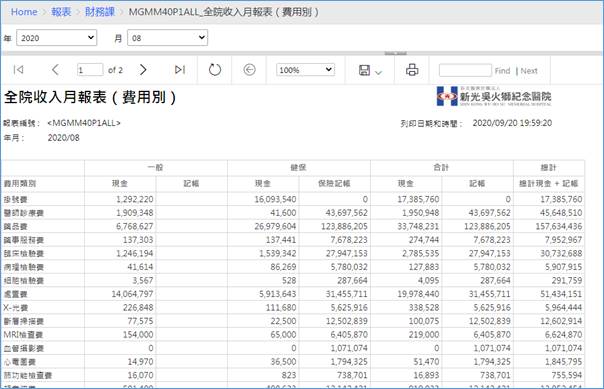Jump to last report page
This screenshot has width=604, height=389.
pyautogui.click(x=180, y=70)
